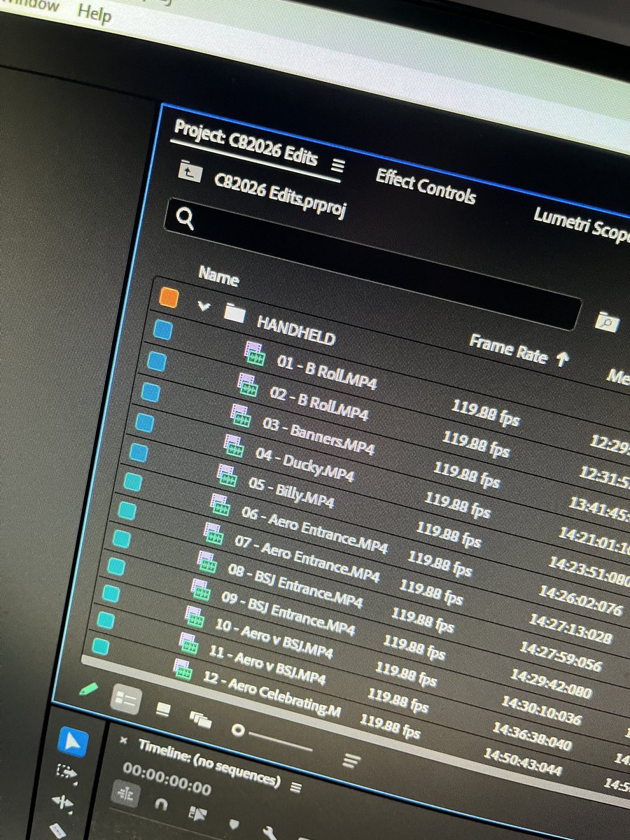630x840 pixels.
Task: Select clip 04 - Ducky.MP4
Action: (304, 464)
